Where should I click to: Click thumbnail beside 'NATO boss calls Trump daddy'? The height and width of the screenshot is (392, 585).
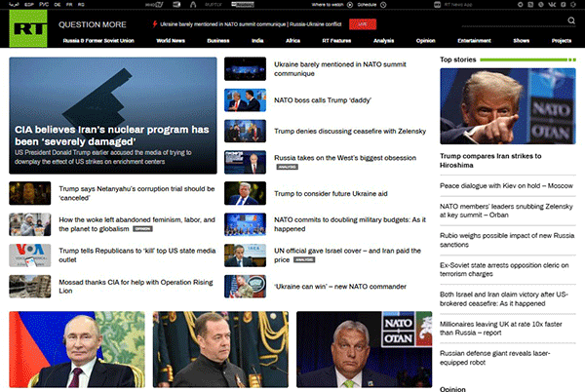tap(245, 100)
